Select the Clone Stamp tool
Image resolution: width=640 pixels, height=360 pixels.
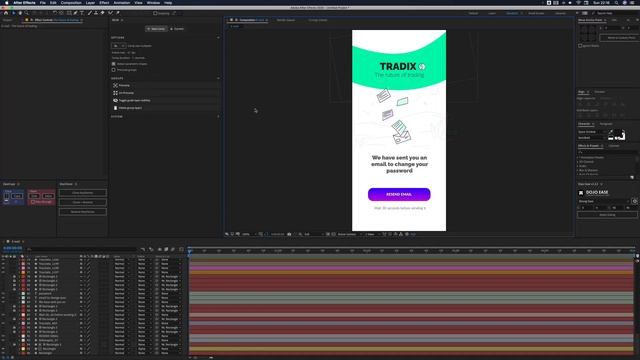96,13
